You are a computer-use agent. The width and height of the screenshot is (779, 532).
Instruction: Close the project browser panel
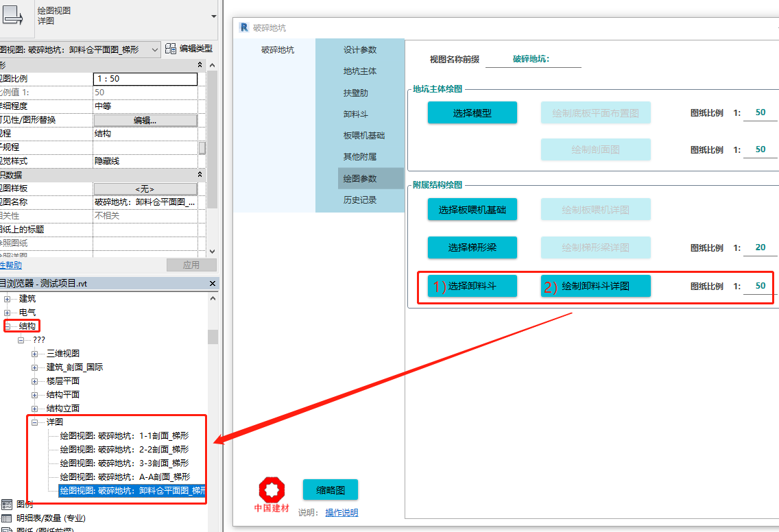213,283
